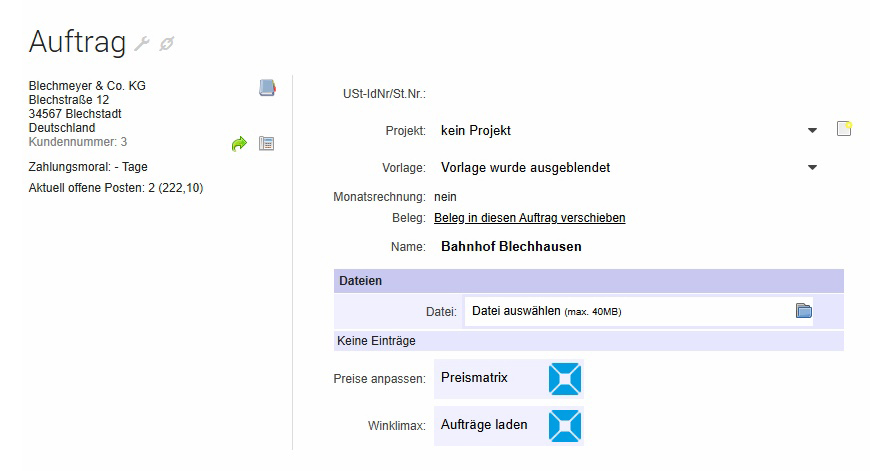Expand the Projekt dropdown arrow

[x=812, y=131]
